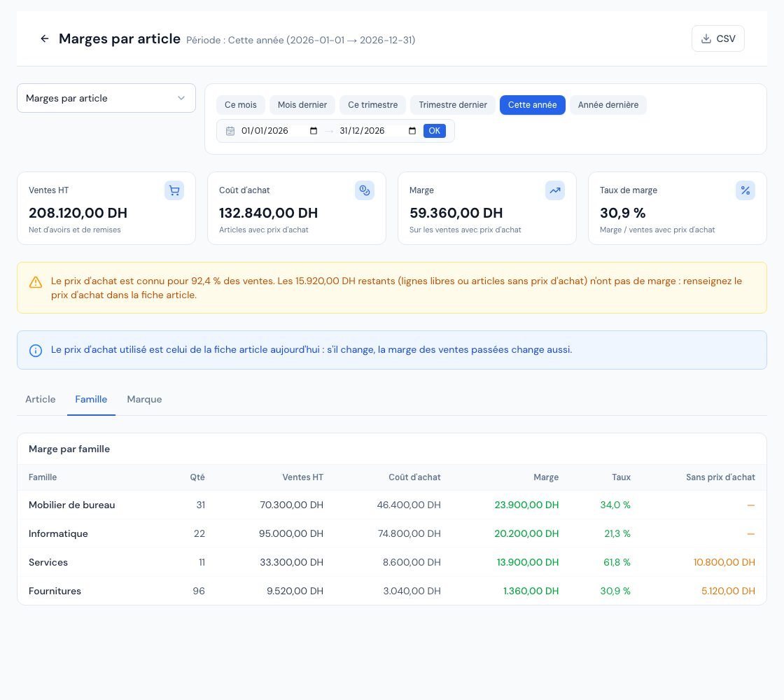This screenshot has height=700, width=784.
Task: Select the Cette année period
Action: [x=533, y=105]
